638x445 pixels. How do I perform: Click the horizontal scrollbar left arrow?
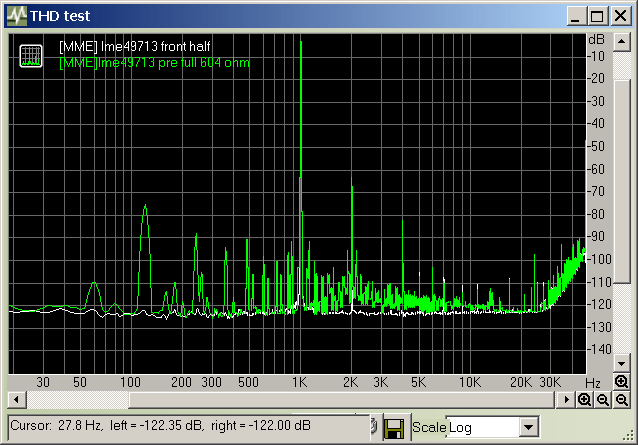[17, 400]
